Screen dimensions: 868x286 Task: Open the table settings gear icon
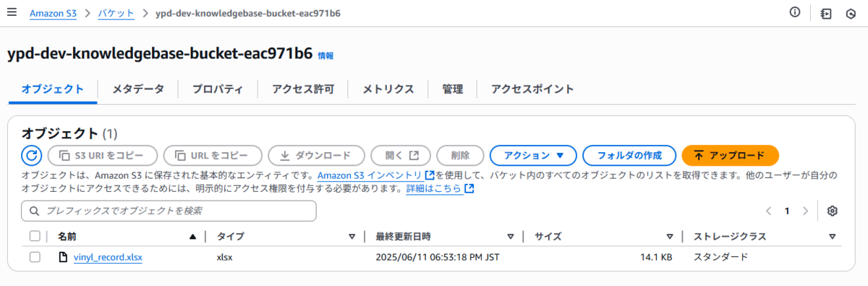pyautogui.click(x=833, y=211)
